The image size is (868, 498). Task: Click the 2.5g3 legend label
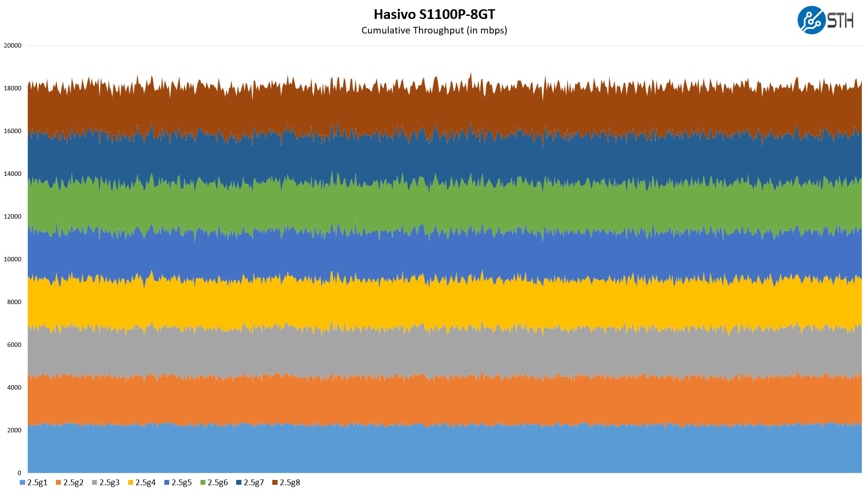(x=109, y=483)
